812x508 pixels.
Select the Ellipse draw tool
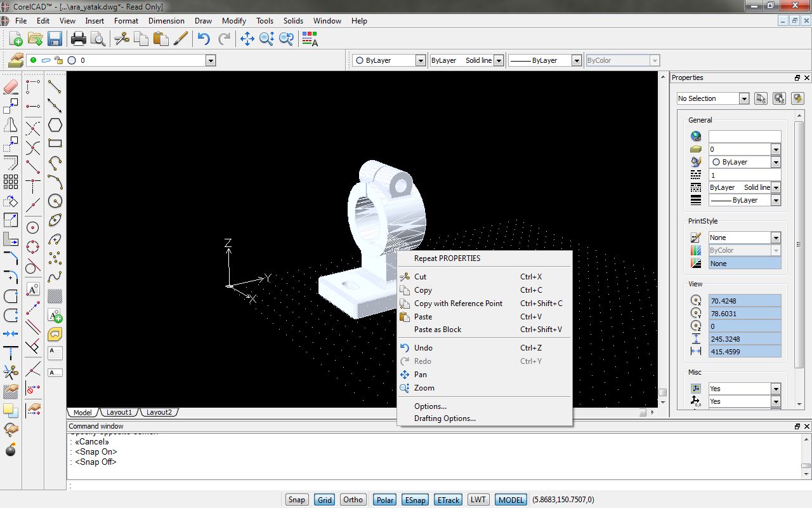[x=55, y=220]
